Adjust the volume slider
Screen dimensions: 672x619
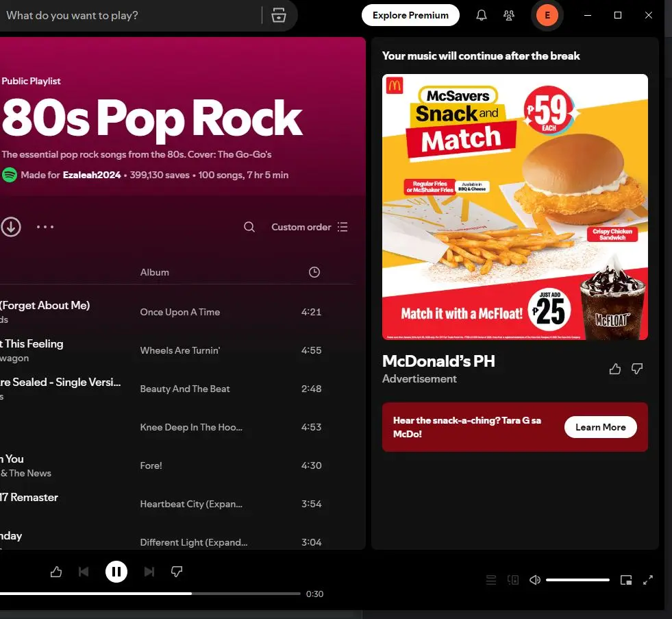[x=577, y=580]
